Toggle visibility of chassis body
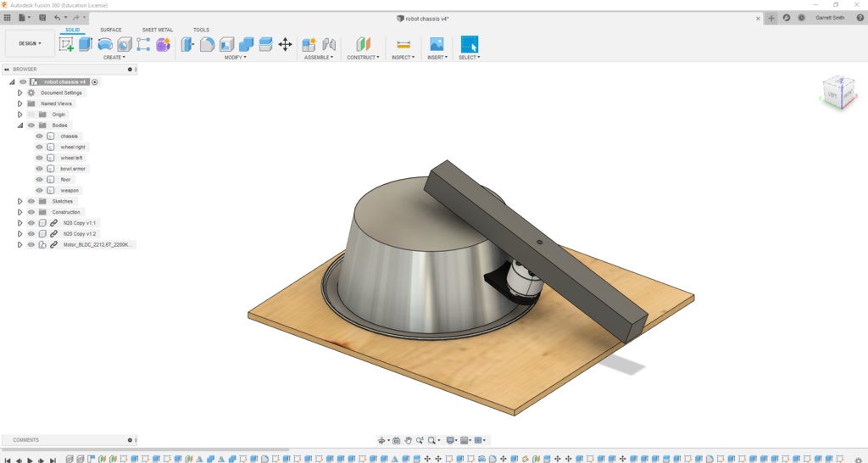868x463 pixels. click(39, 137)
